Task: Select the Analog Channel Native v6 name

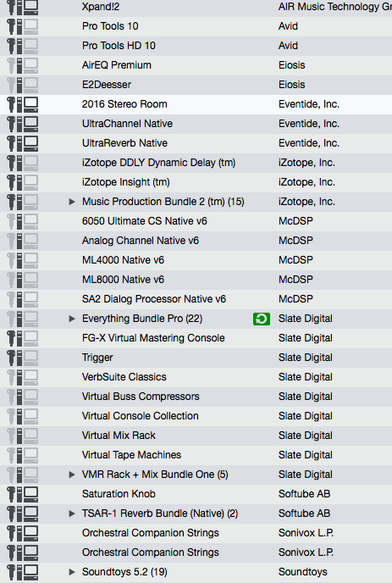Action: [140, 241]
